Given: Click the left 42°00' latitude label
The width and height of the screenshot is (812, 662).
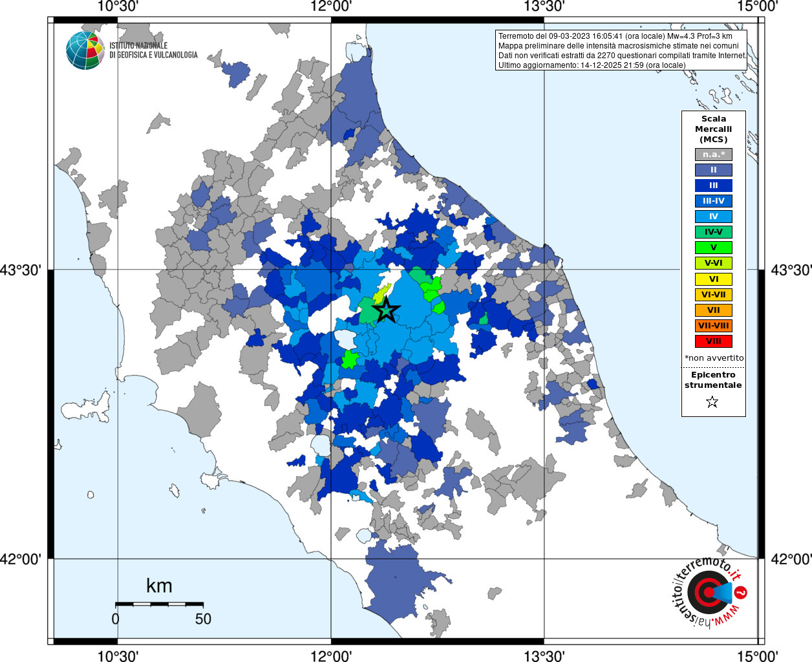Looking at the screenshot, I should [x=21, y=559].
